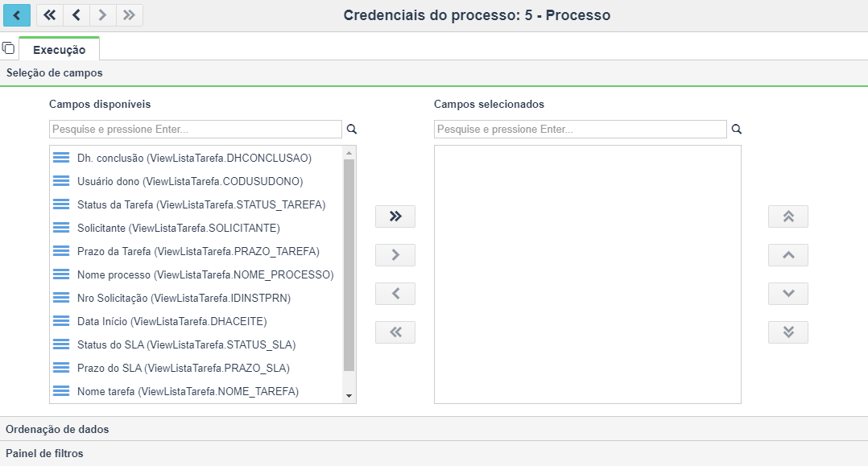Open the Execução tab
This screenshot has width=868, height=466.
pos(59,50)
